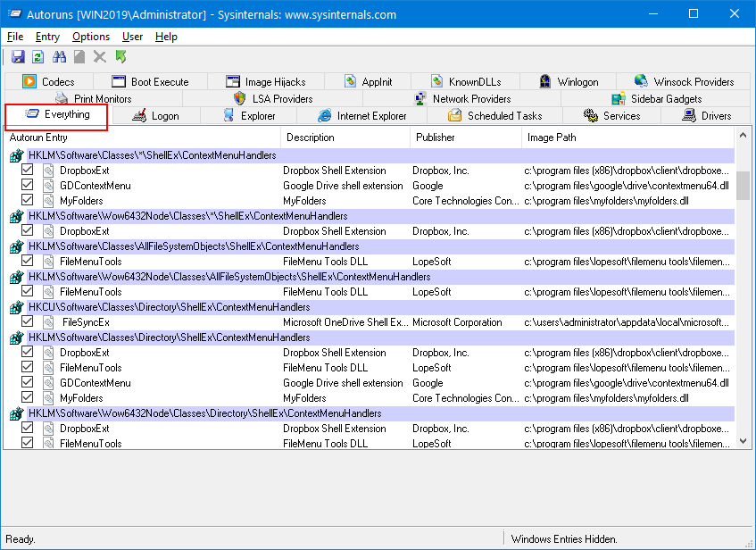Click the "Ready." status bar text
Image resolution: width=756 pixels, height=550 pixels.
click(x=21, y=539)
